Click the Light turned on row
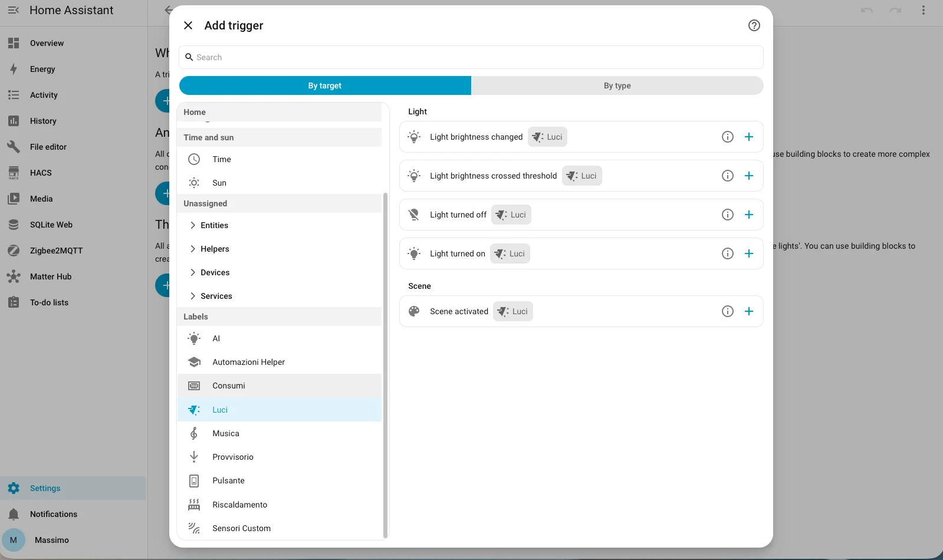Viewport: 943px width, 560px height. point(581,253)
